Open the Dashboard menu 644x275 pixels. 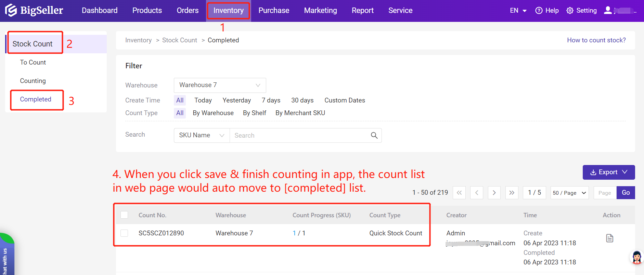tap(100, 11)
